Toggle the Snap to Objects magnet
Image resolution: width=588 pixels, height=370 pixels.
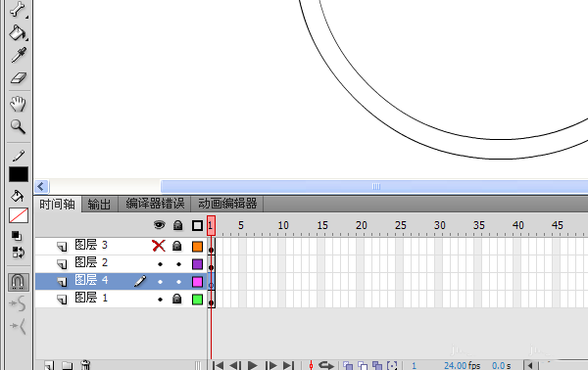[x=19, y=282]
